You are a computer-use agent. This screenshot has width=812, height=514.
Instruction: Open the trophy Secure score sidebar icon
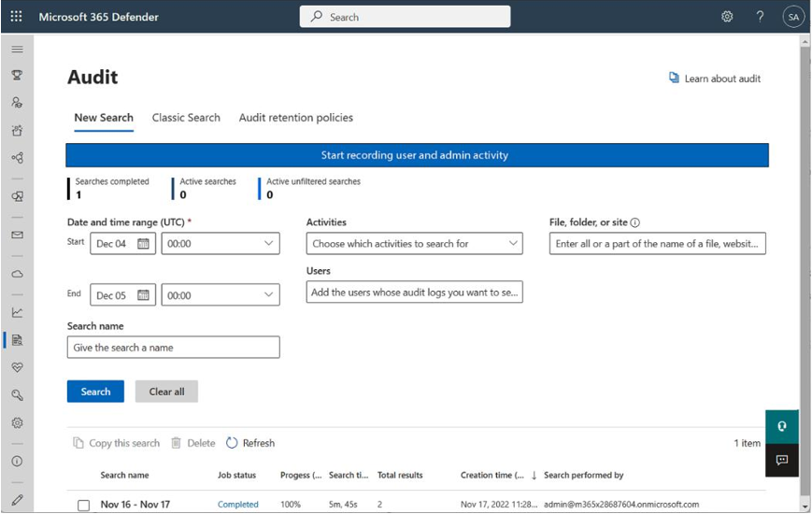pyautogui.click(x=17, y=75)
